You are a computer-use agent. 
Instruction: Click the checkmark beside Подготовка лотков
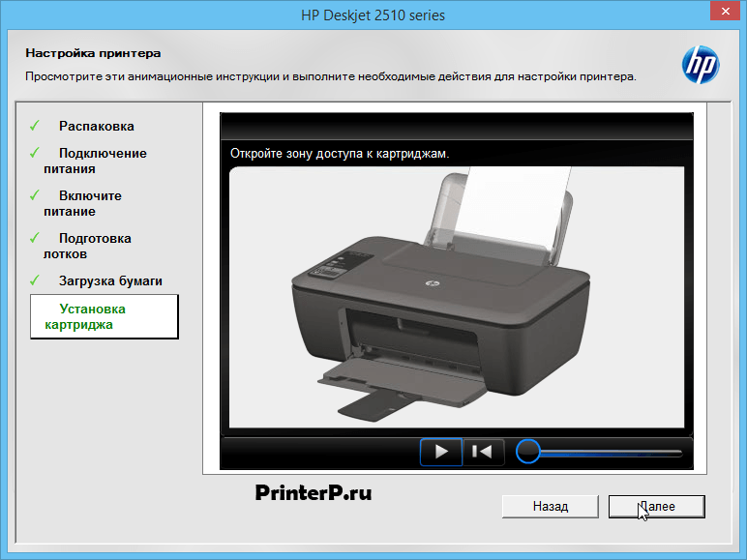(x=34, y=238)
